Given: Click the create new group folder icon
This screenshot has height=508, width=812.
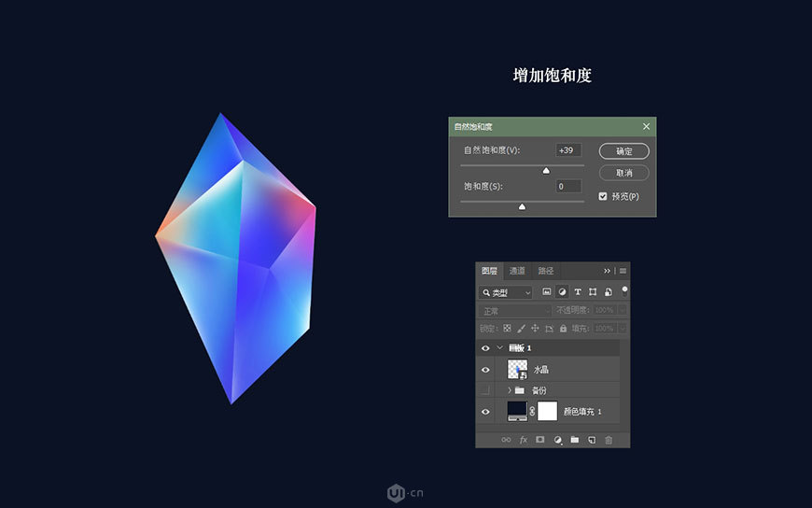Looking at the screenshot, I should [574, 439].
